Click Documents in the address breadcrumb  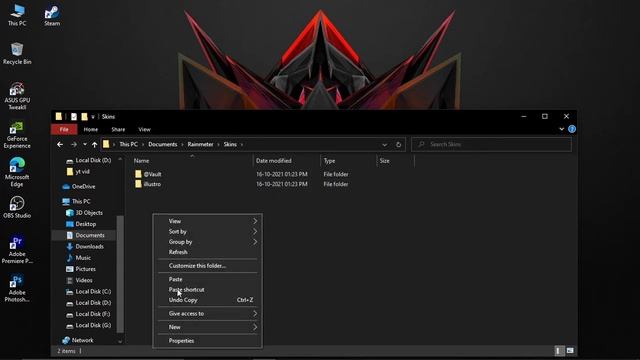click(162, 144)
